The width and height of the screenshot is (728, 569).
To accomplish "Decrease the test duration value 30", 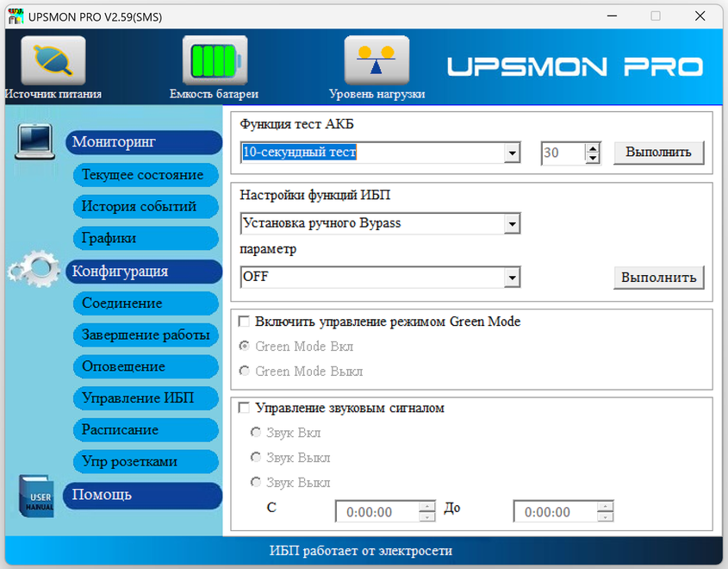I will tap(593, 159).
